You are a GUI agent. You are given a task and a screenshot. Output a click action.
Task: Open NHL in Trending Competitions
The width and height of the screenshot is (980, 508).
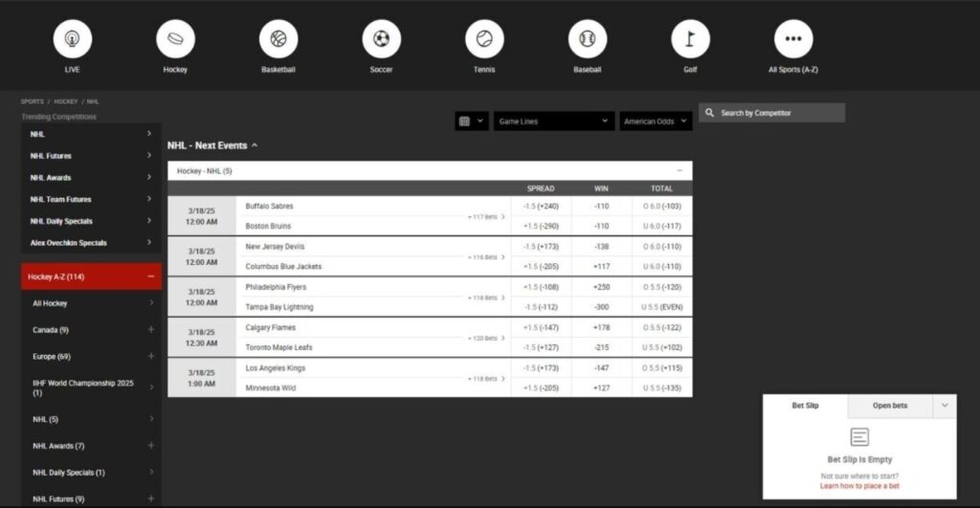(91, 134)
